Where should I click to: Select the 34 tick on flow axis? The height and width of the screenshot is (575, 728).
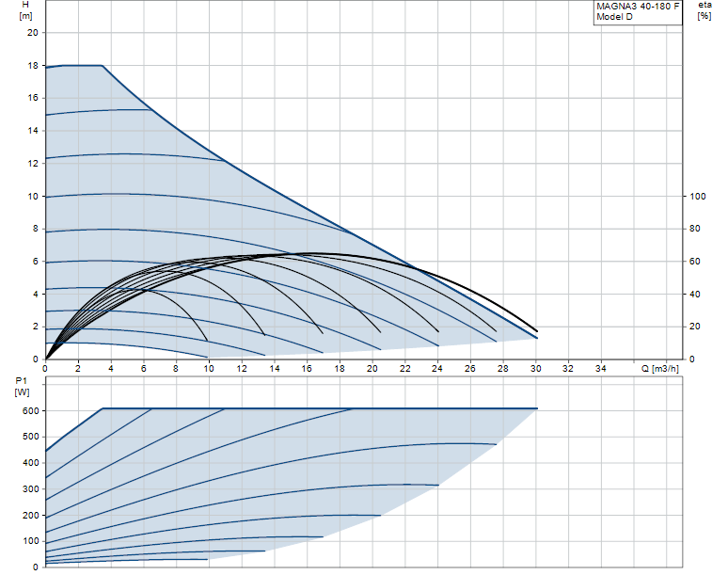click(601, 368)
